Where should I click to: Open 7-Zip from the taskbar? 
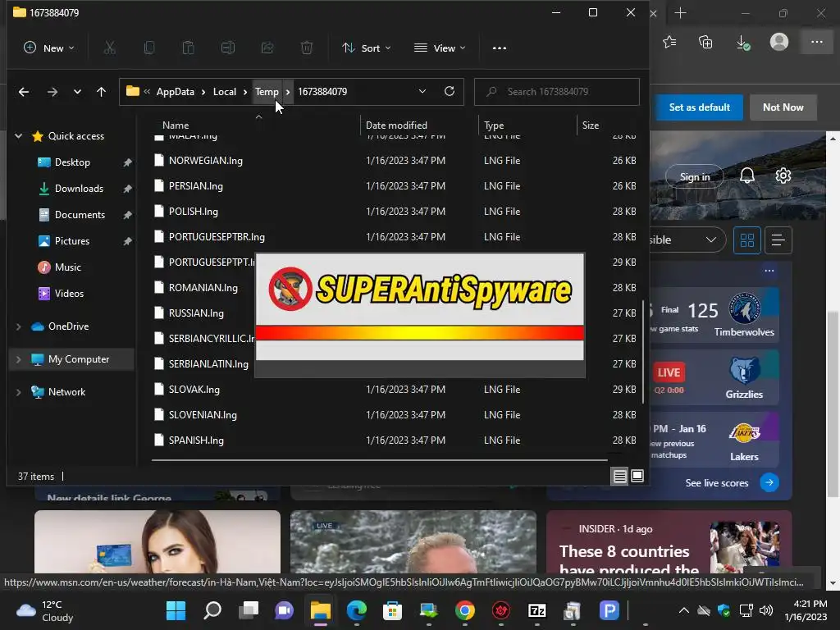pyautogui.click(x=536, y=609)
